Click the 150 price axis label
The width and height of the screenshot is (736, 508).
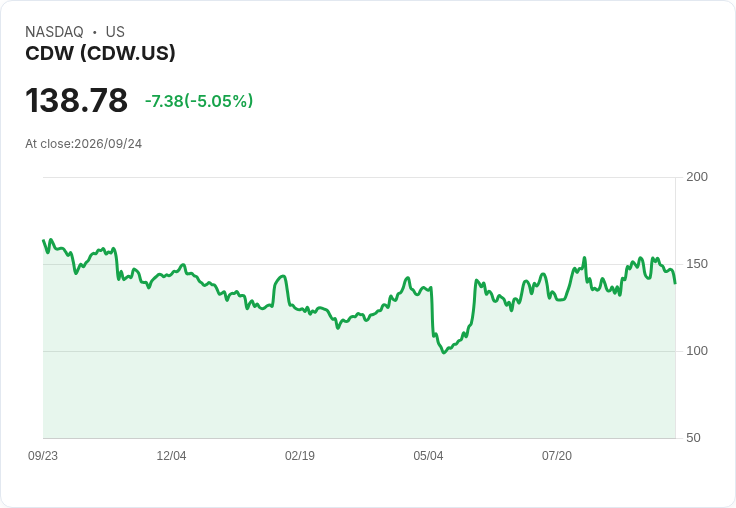pos(697,264)
